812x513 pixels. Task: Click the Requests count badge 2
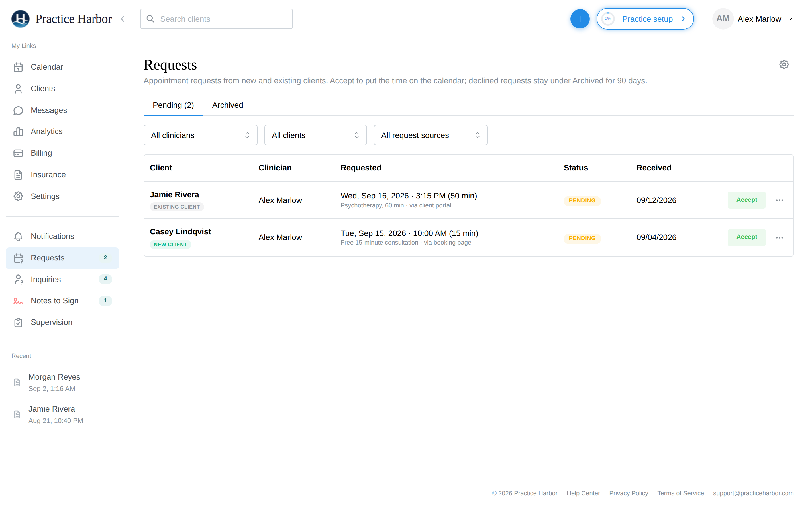(x=105, y=258)
